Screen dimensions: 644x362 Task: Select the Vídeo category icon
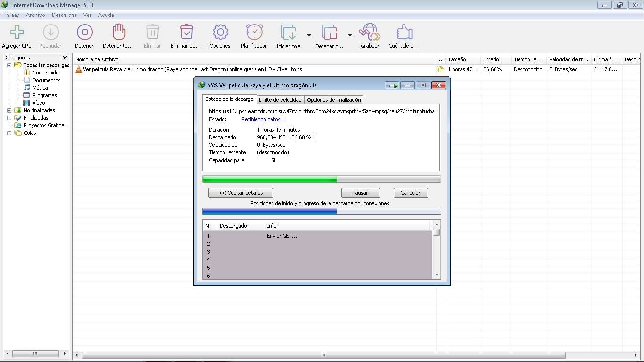[27, 103]
